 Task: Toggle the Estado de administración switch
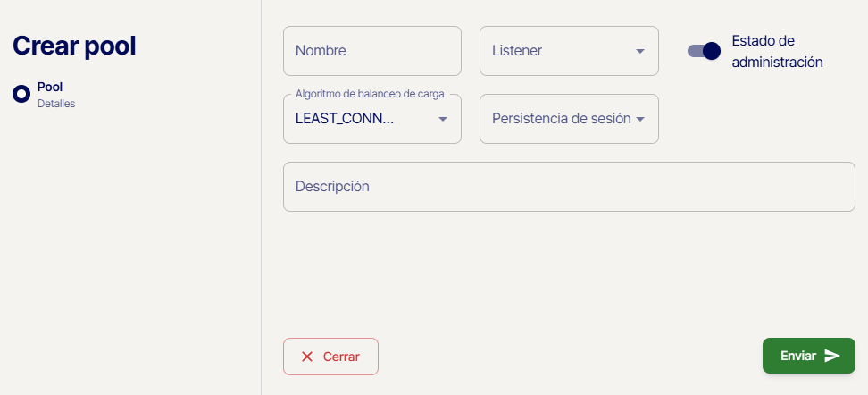pos(704,51)
